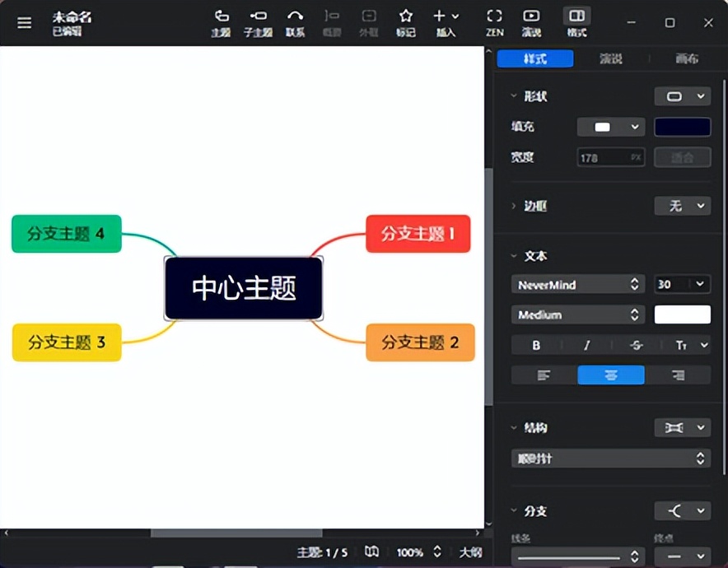Image resolution: width=728 pixels, height=568 pixels.
Task: Click the Topic (主题) toolbar icon
Action: [221, 21]
